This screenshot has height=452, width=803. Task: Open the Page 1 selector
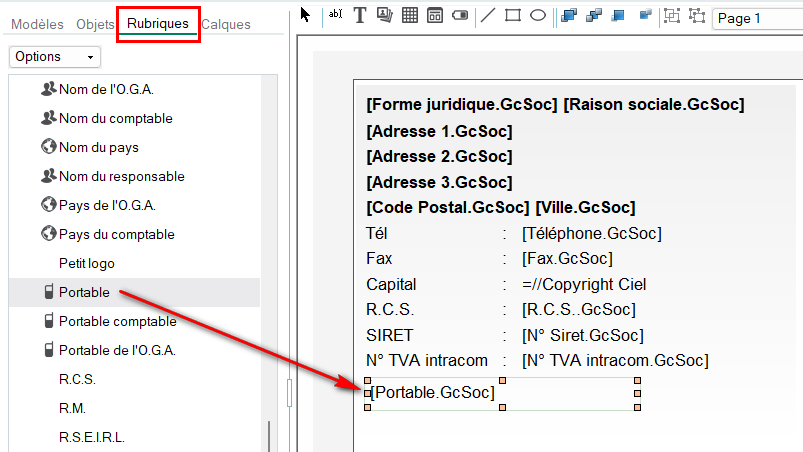pos(757,19)
